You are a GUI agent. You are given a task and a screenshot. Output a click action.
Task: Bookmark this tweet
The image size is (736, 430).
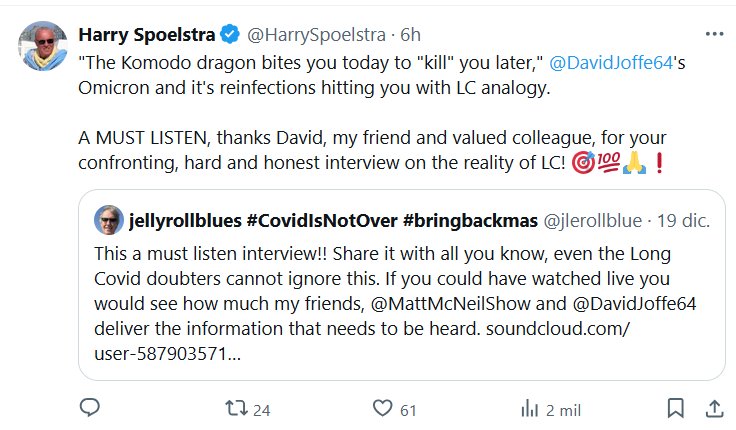(x=676, y=408)
